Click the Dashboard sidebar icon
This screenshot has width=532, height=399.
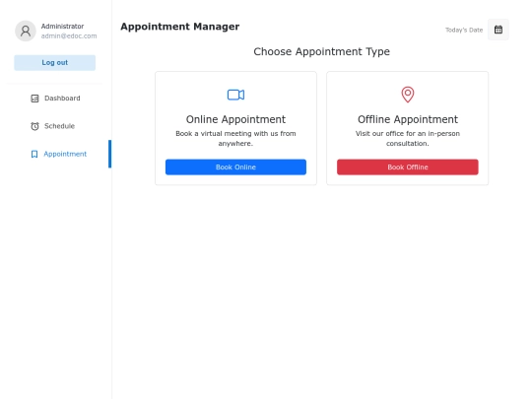tap(34, 99)
